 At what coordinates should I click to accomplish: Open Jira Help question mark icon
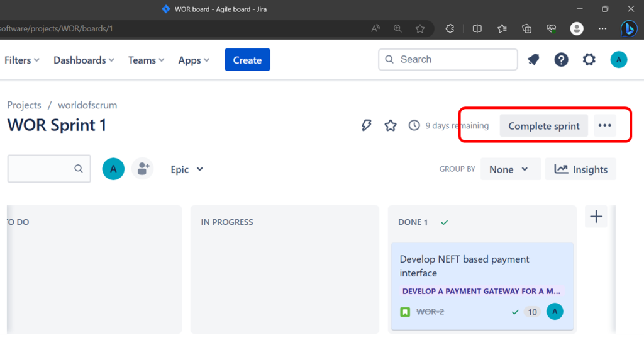coord(561,60)
